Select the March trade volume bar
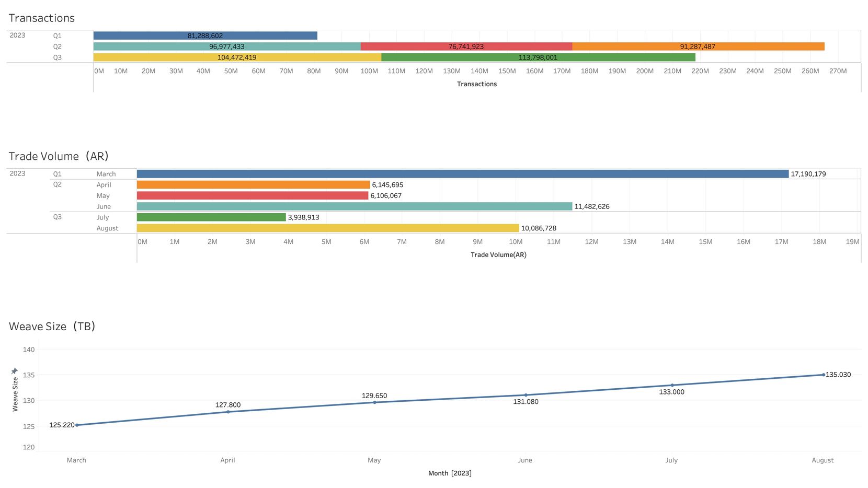Viewport: 868px width, 488px height. point(462,174)
